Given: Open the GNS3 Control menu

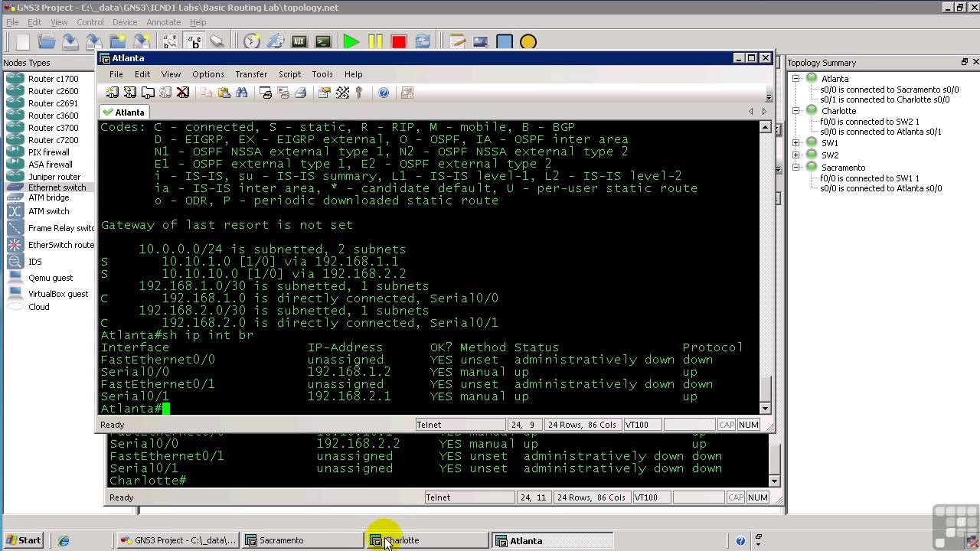Looking at the screenshot, I should click(90, 22).
